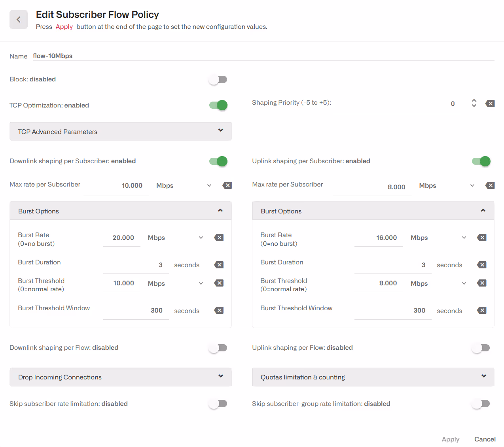Image resolution: width=504 pixels, height=447 pixels.
Task: Clear downlink Max rate per Subscriber
Action: 227,185
